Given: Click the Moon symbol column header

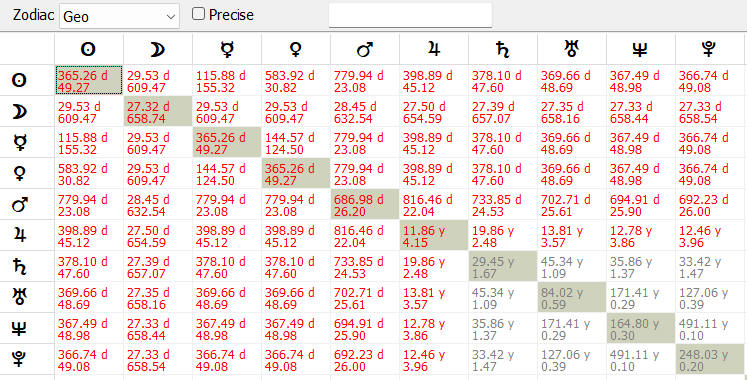Looking at the screenshot, I should [158, 49].
